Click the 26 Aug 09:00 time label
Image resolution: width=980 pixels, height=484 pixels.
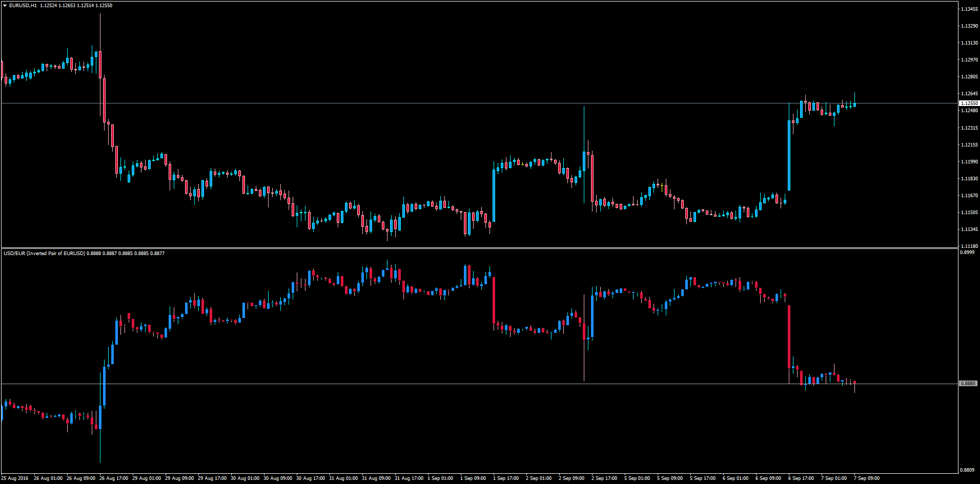click(x=81, y=478)
